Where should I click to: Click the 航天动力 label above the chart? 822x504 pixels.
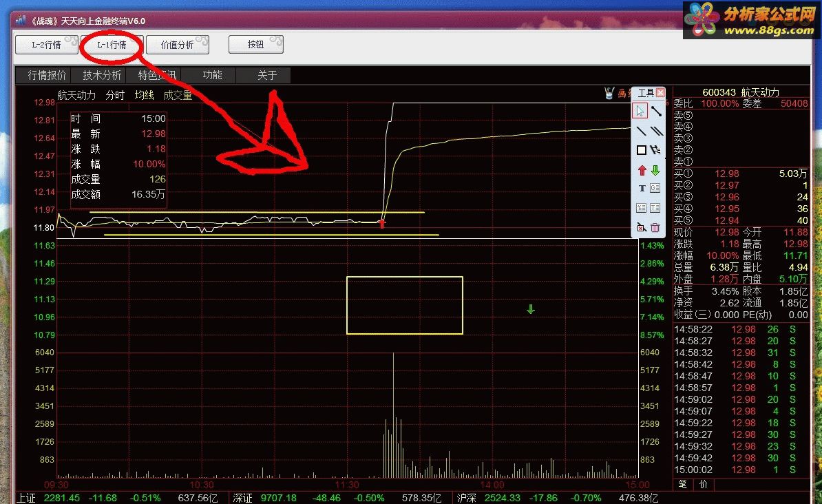[x=76, y=95]
